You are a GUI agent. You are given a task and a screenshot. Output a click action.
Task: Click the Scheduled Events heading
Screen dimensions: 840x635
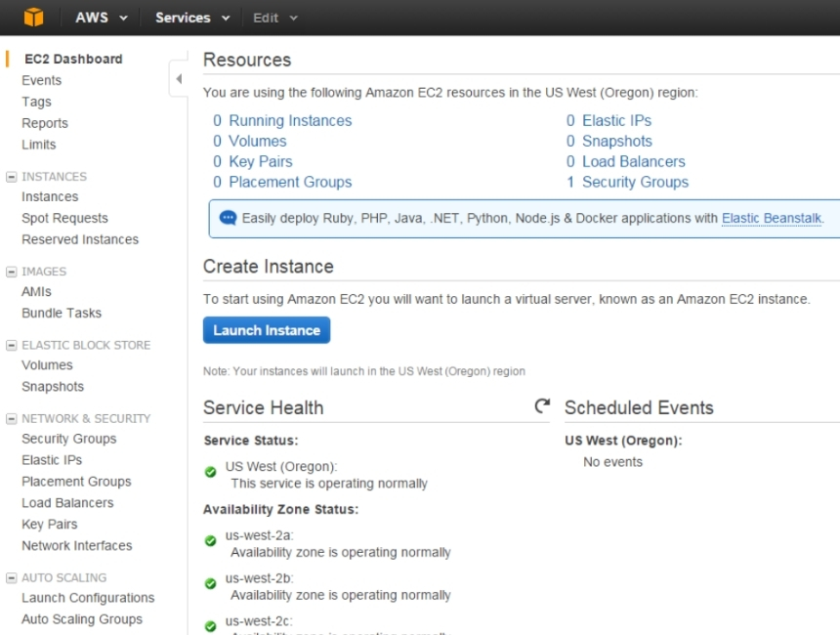click(639, 407)
